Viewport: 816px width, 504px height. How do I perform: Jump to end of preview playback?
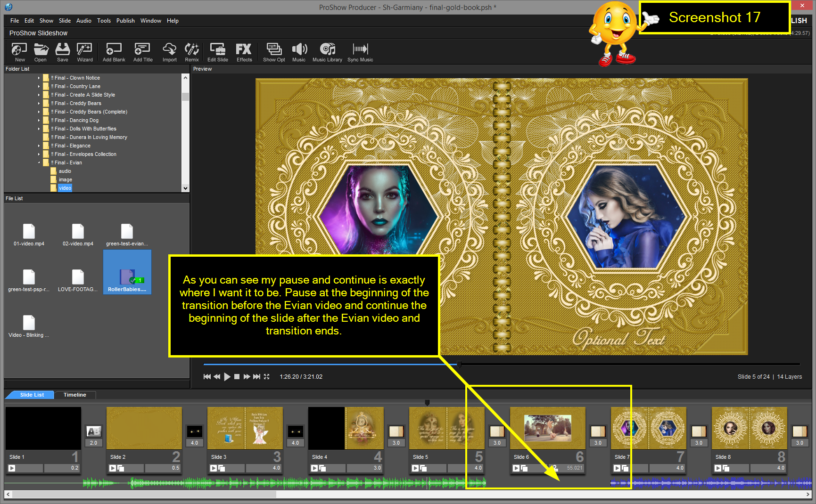tap(256, 377)
